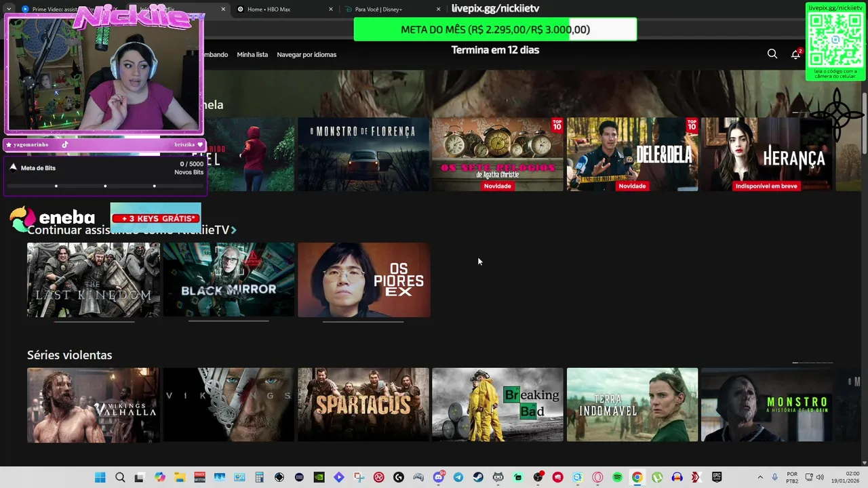Resume Black Mirror
Screen dimensions: 868x488
tap(229, 280)
